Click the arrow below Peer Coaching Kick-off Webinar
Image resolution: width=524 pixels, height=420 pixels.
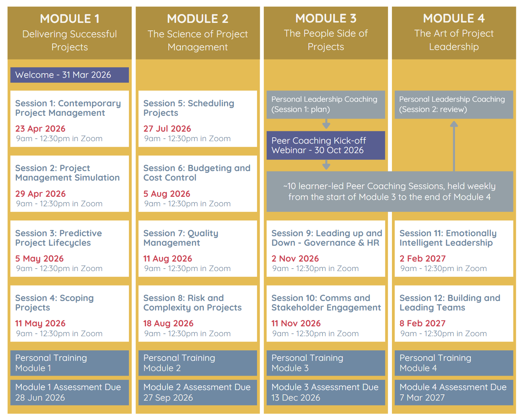pyautogui.click(x=326, y=165)
